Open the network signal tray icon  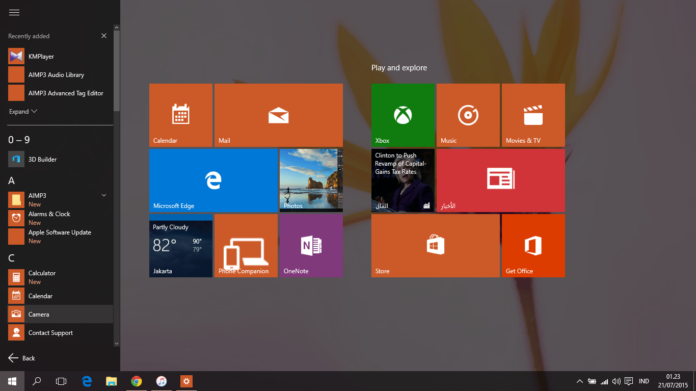pos(604,381)
